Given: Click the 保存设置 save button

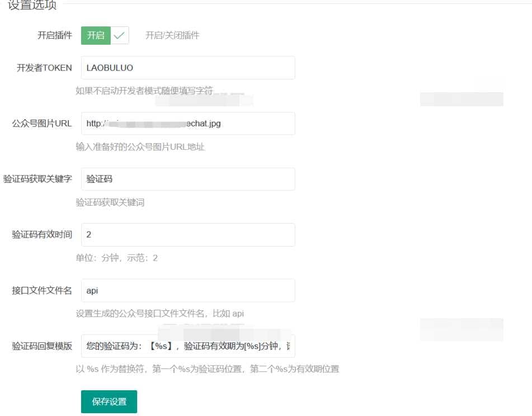Looking at the screenshot, I should click(x=109, y=401).
